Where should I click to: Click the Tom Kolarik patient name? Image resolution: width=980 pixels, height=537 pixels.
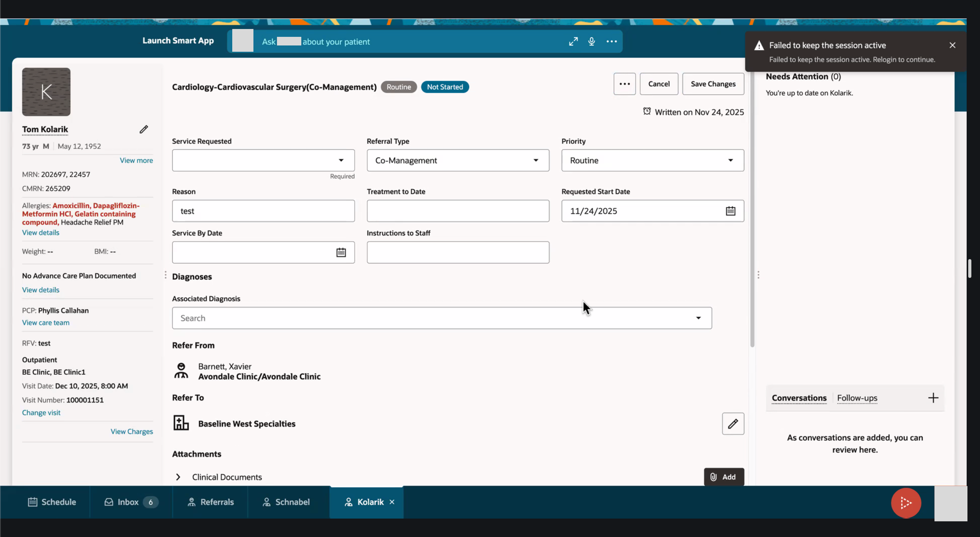pyautogui.click(x=45, y=129)
